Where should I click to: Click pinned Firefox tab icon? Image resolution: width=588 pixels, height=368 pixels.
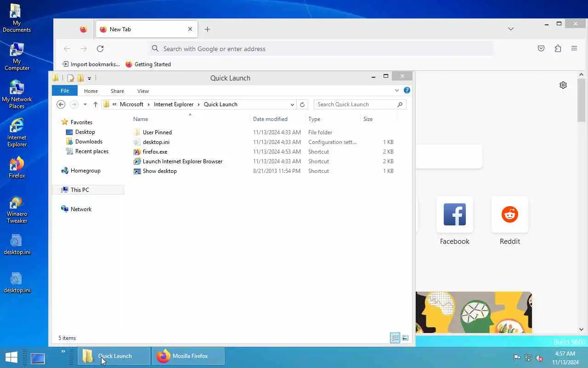[83, 29]
